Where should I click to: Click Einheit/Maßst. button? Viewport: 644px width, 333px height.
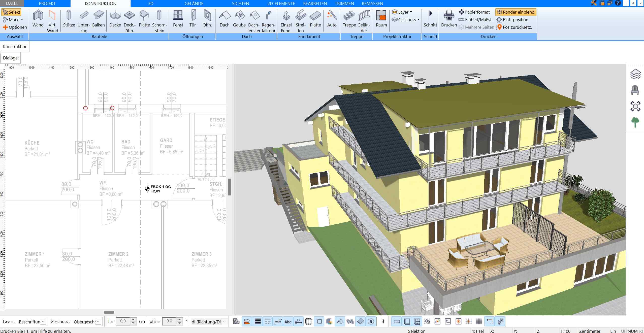point(476,20)
